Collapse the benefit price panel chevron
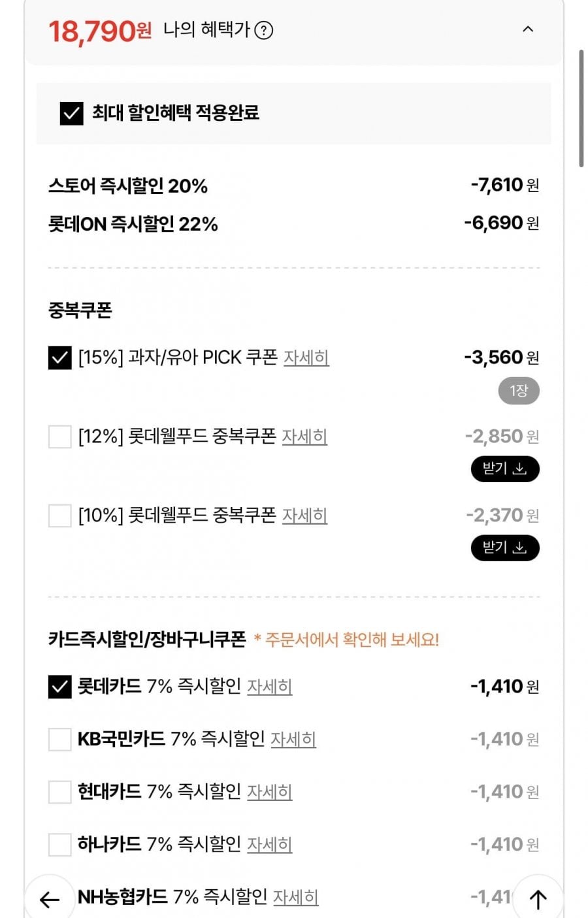This screenshot has height=918, width=588. pyautogui.click(x=528, y=29)
